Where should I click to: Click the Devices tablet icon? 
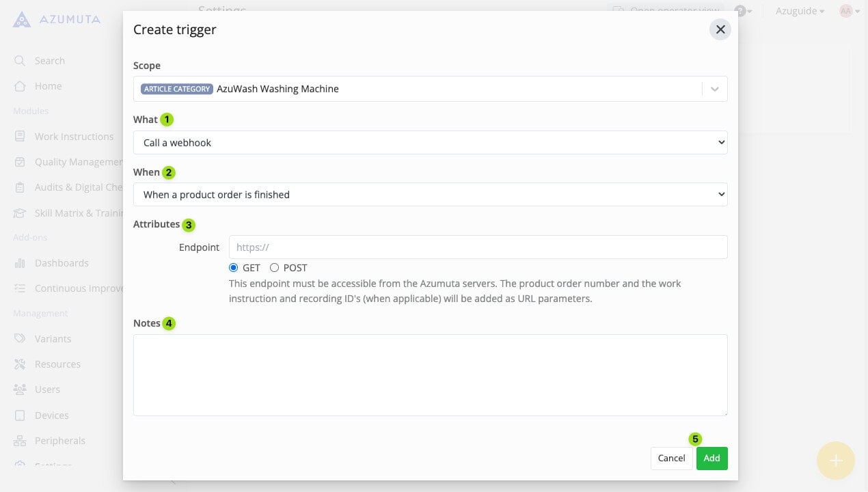(20, 415)
